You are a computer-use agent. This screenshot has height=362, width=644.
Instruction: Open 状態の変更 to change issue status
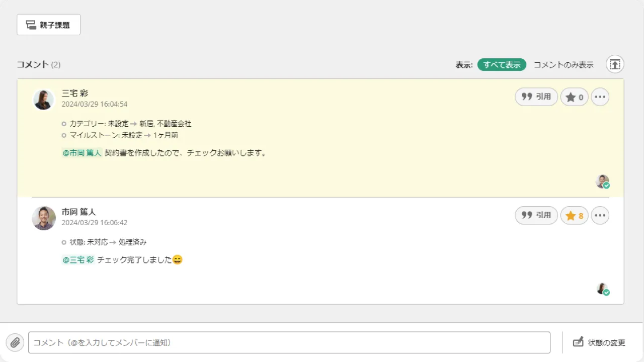point(605,342)
